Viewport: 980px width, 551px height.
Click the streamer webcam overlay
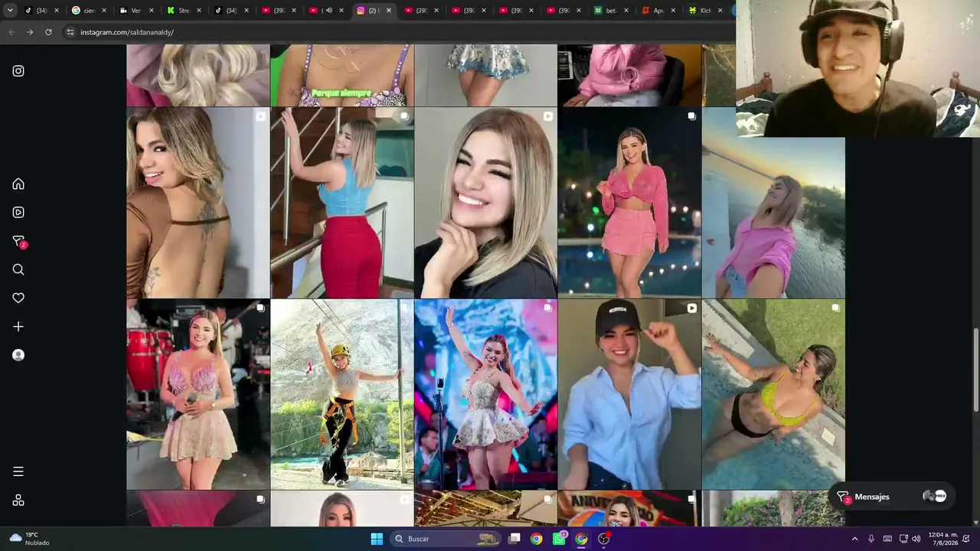click(x=857, y=69)
